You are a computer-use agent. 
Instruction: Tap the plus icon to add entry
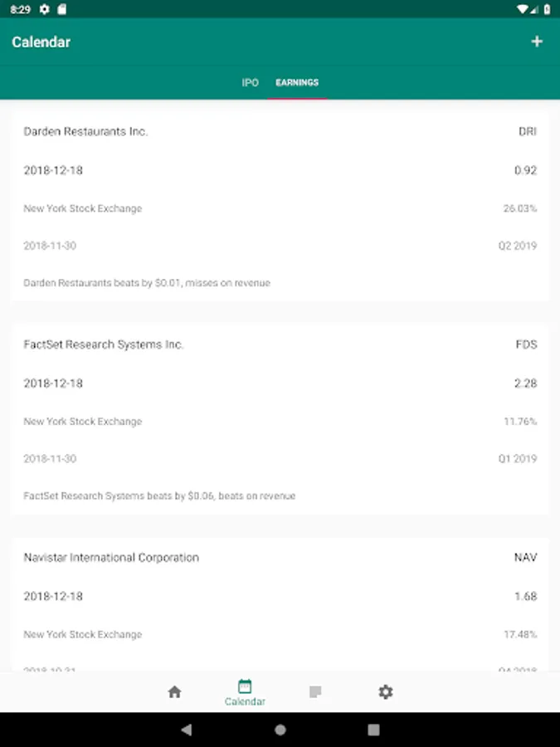point(537,41)
